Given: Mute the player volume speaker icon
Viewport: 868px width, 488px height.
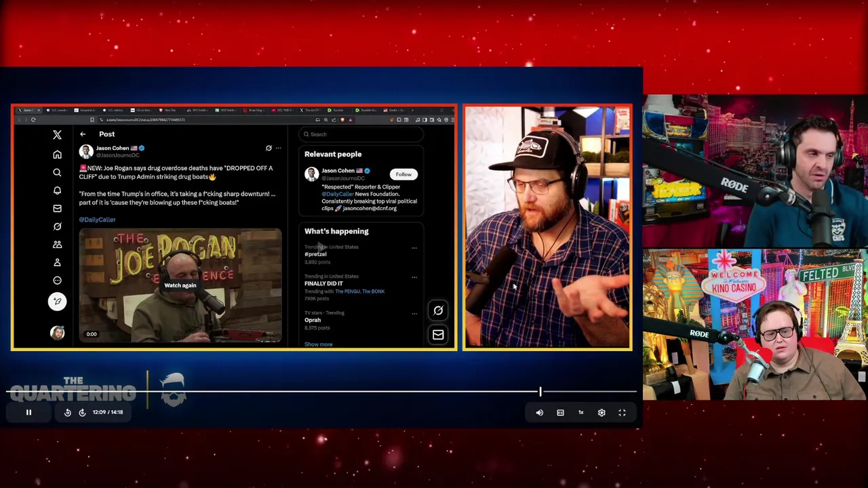Looking at the screenshot, I should tap(540, 412).
